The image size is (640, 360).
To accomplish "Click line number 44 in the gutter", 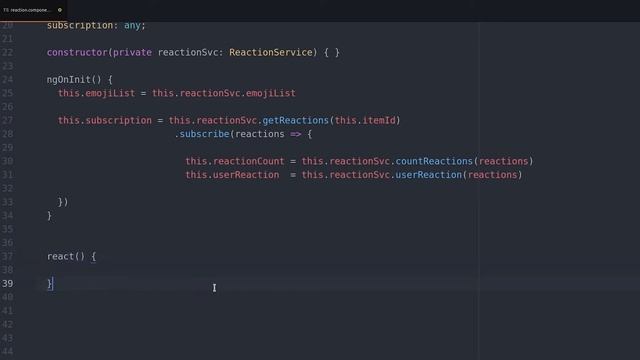I will [7, 351].
